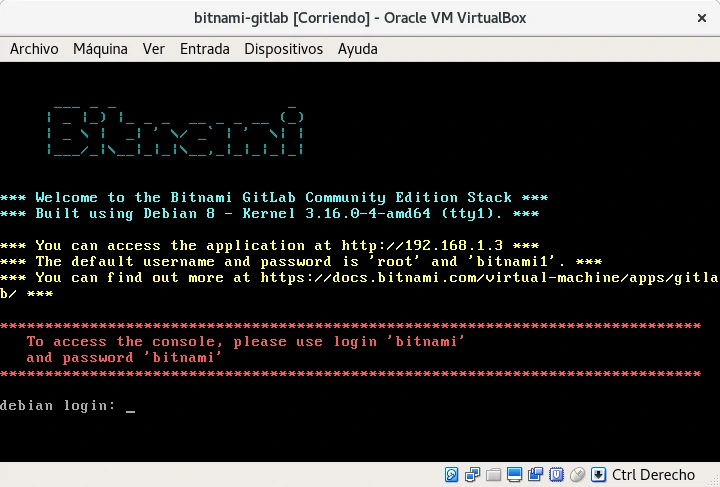This screenshot has width=720, height=487.
Task: Click the Ctrl Derecho host key label
Action: pos(653,474)
